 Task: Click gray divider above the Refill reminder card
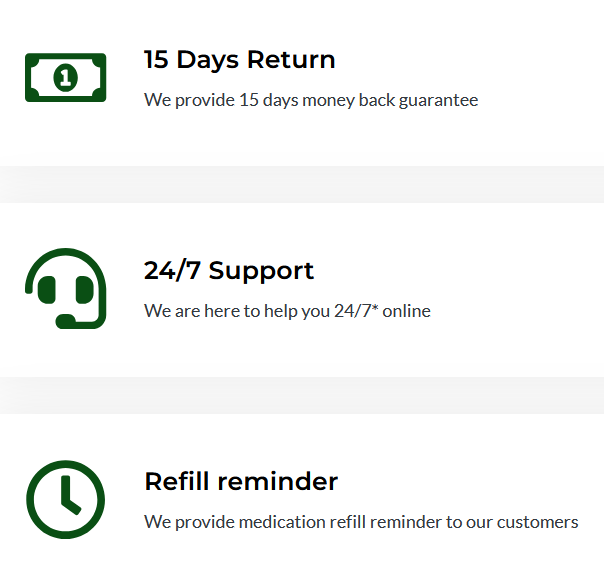[x=302, y=395]
